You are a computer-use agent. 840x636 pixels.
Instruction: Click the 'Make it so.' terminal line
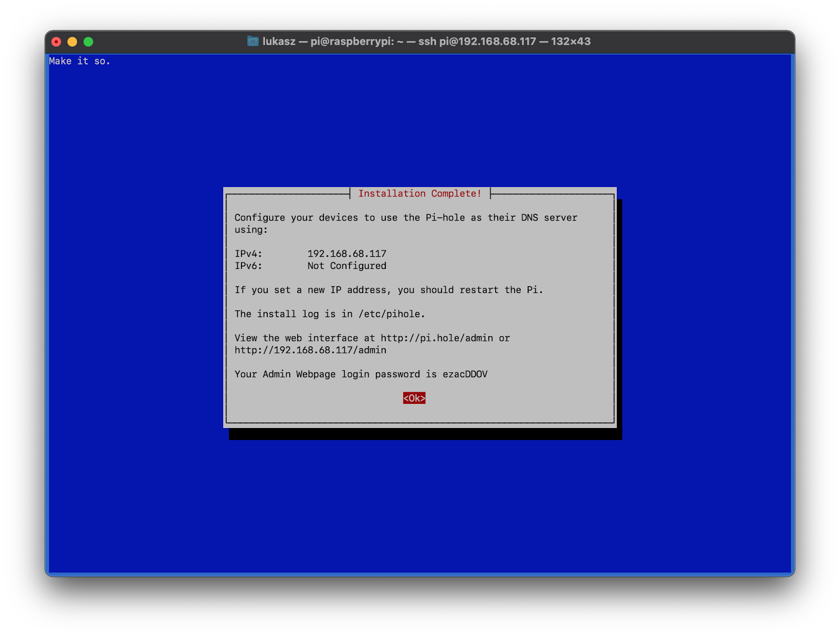click(80, 61)
